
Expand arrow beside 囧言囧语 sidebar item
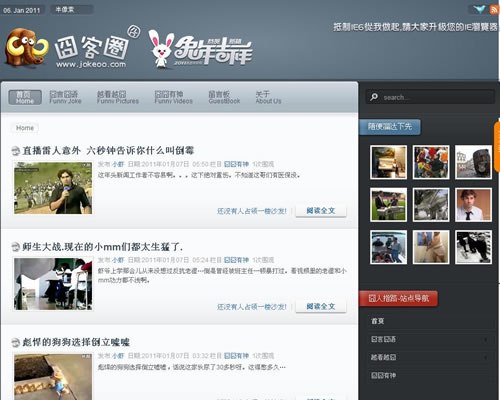coord(485,339)
